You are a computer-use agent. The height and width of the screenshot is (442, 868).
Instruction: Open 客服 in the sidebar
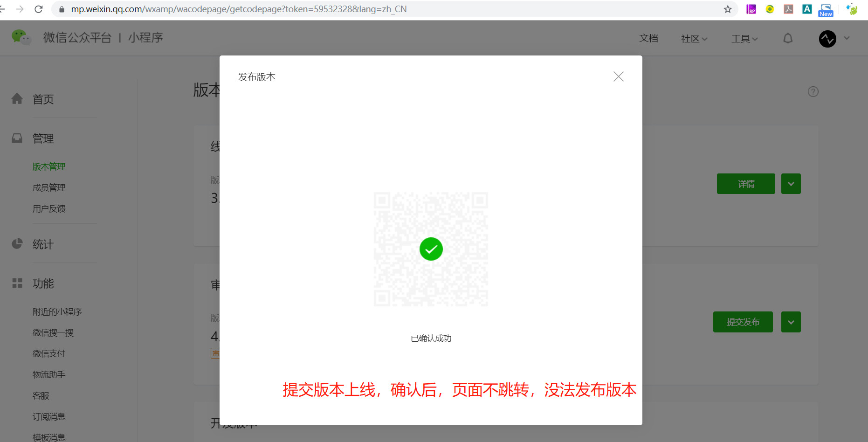[x=41, y=396]
